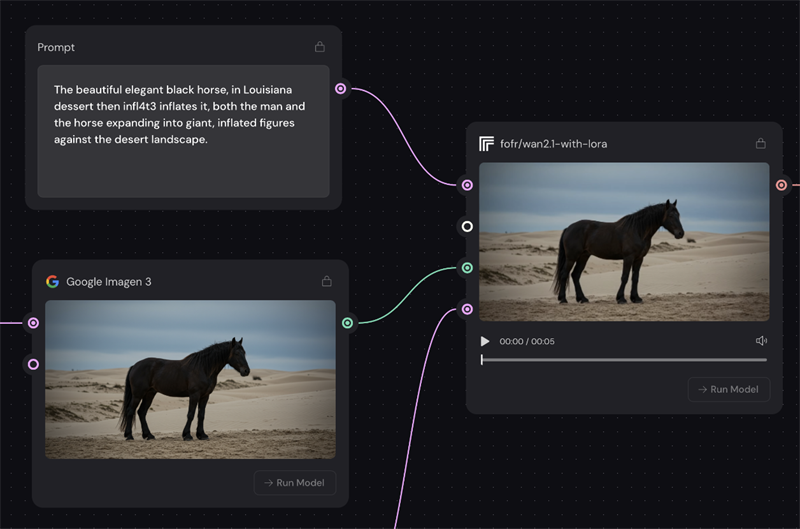
Task: Click the white unconnected input port on the wan2.1 node
Action: 467,226
